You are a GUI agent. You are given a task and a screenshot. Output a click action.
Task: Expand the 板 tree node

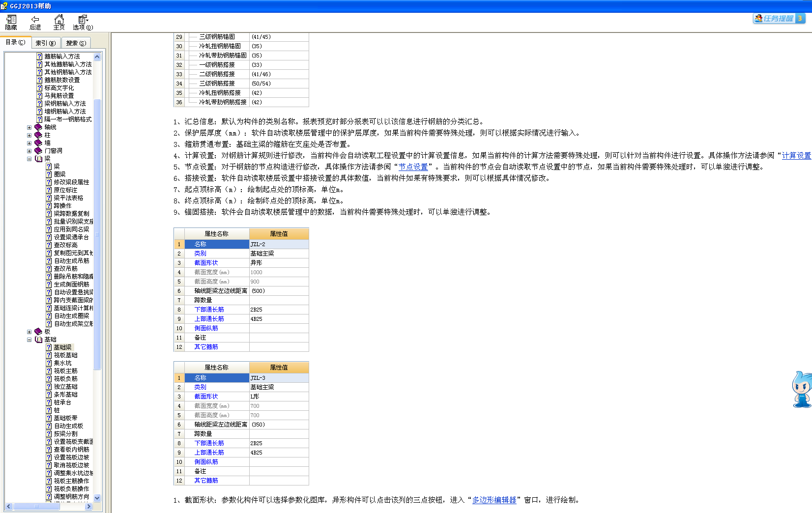click(29, 332)
